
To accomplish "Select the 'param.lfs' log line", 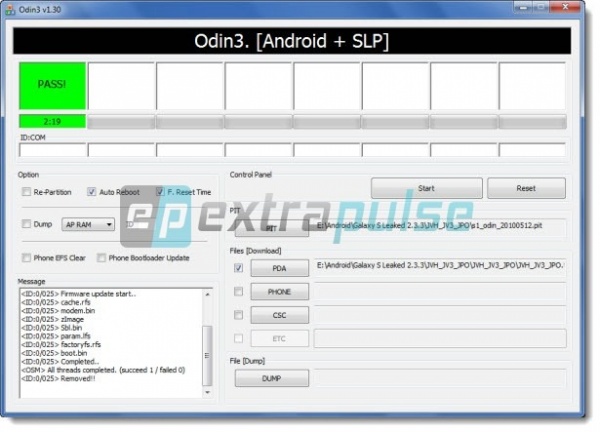I will [56, 336].
